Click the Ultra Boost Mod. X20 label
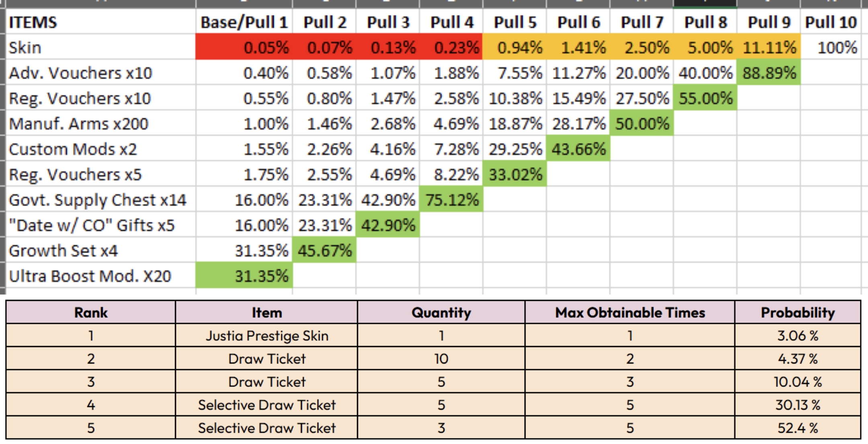The width and height of the screenshot is (868, 444). [x=101, y=276]
